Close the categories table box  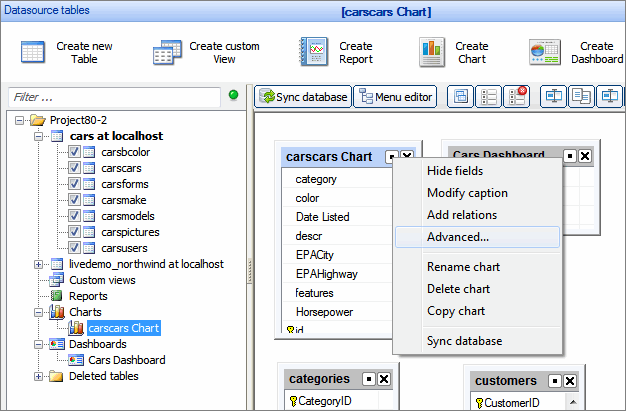384,379
